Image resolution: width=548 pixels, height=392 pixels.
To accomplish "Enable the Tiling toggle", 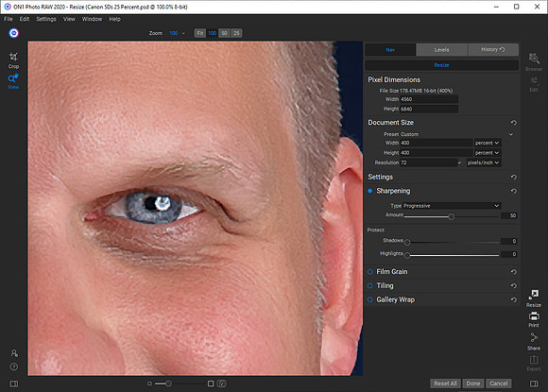I will pyautogui.click(x=369, y=285).
